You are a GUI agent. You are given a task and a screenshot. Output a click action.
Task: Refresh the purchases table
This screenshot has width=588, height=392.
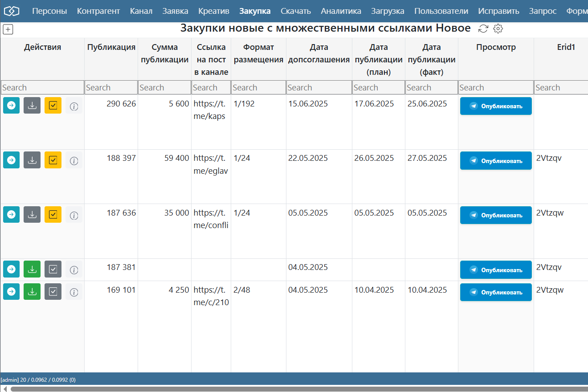point(483,29)
